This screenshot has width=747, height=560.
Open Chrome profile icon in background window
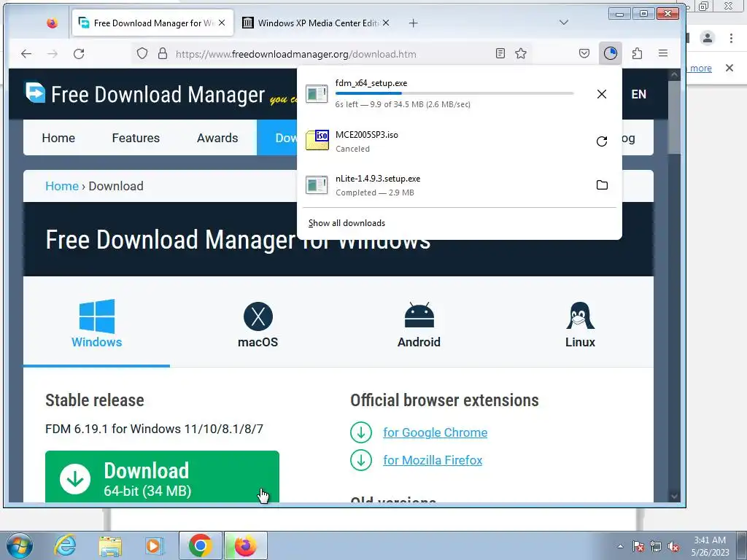[x=708, y=38]
